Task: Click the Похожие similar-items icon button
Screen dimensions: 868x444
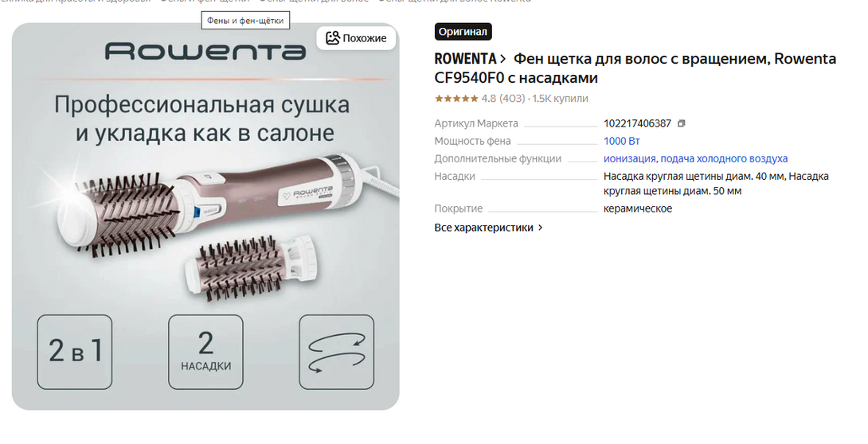Action: [356, 38]
